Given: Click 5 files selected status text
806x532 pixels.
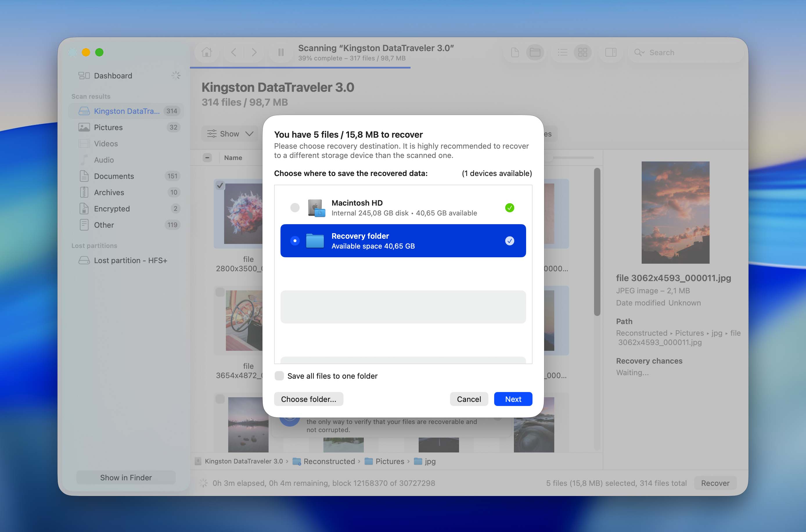Looking at the screenshot, I should click(x=616, y=483).
